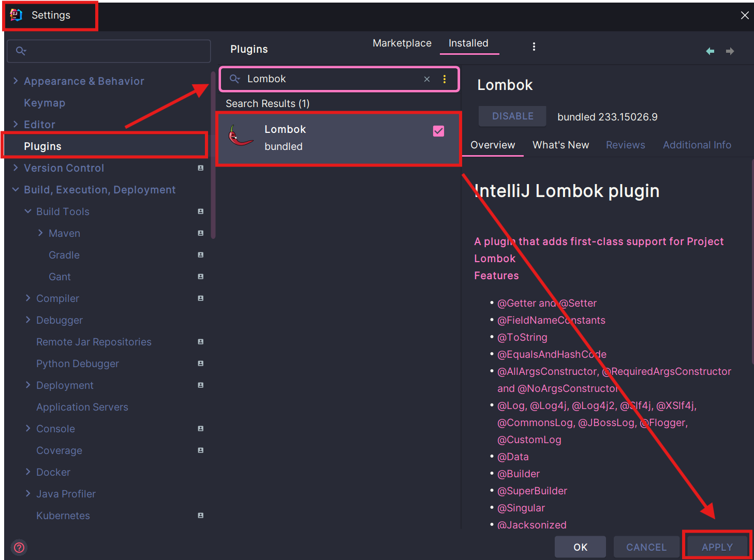The width and height of the screenshot is (754, 560).
Task: Open Kubernetes settings page
Action: pyautogui.click(x=63, y=516)
